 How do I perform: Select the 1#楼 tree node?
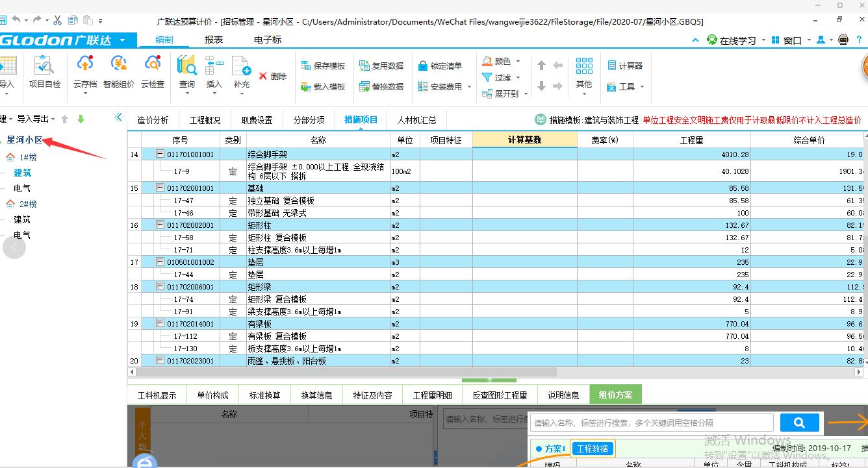tap(28, 157)
